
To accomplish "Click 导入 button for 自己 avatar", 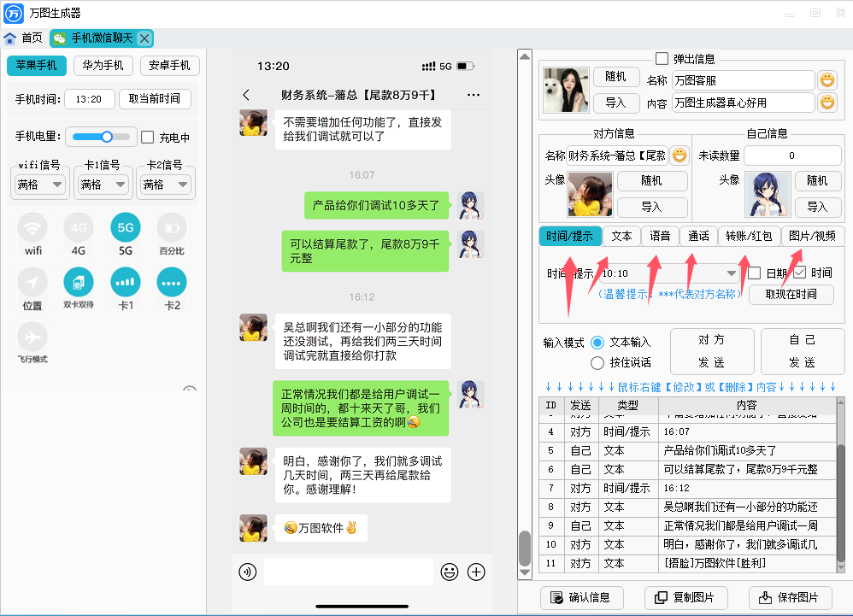I will pyautogui.click(x=816, y=207).
